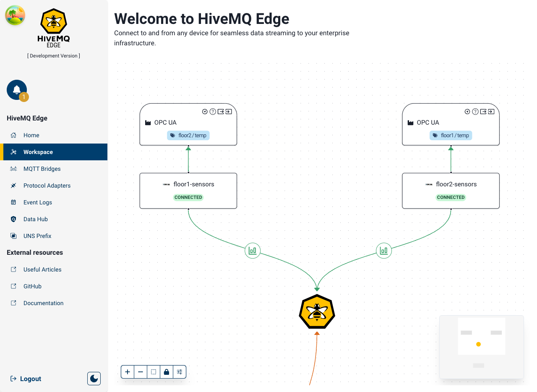Select the floor2-sensors adapter node

pos(451,191)
